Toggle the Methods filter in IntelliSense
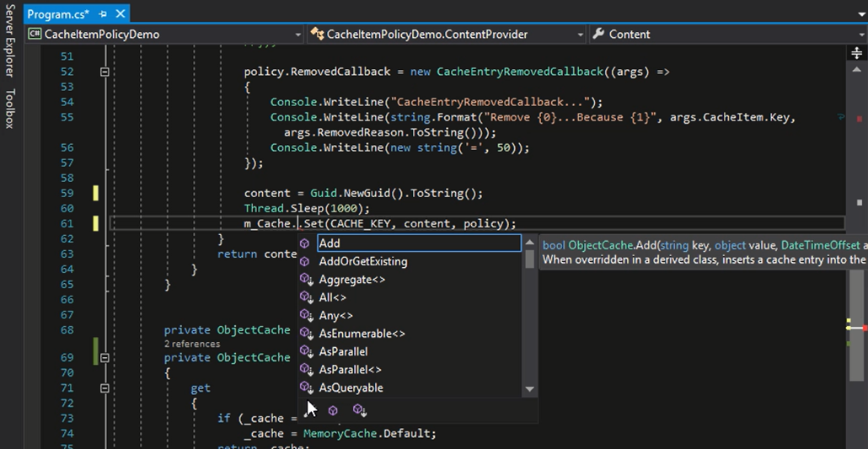Image resolution: width=868 pixels, height=449 pixels. [333, 410]
